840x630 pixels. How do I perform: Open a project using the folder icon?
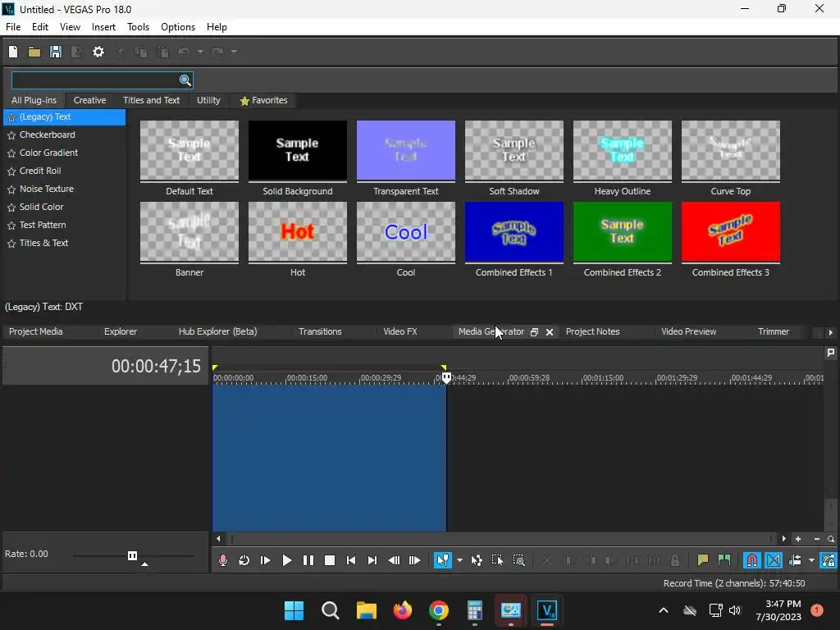34,52
